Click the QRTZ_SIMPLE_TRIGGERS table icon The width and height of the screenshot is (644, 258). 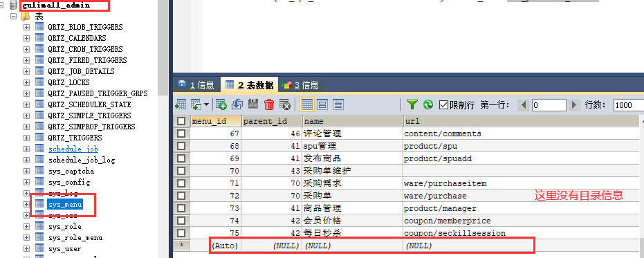pos(39,116)
